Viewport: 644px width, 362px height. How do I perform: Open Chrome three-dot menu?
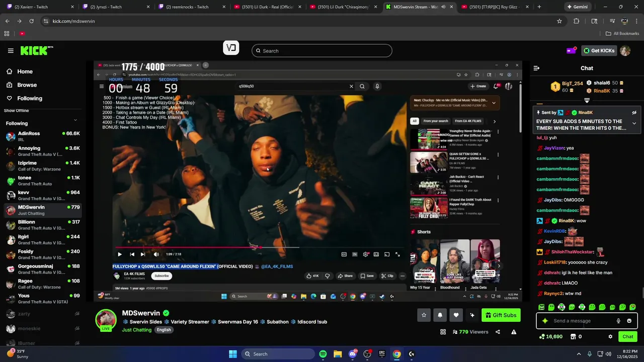pos(636,21)
